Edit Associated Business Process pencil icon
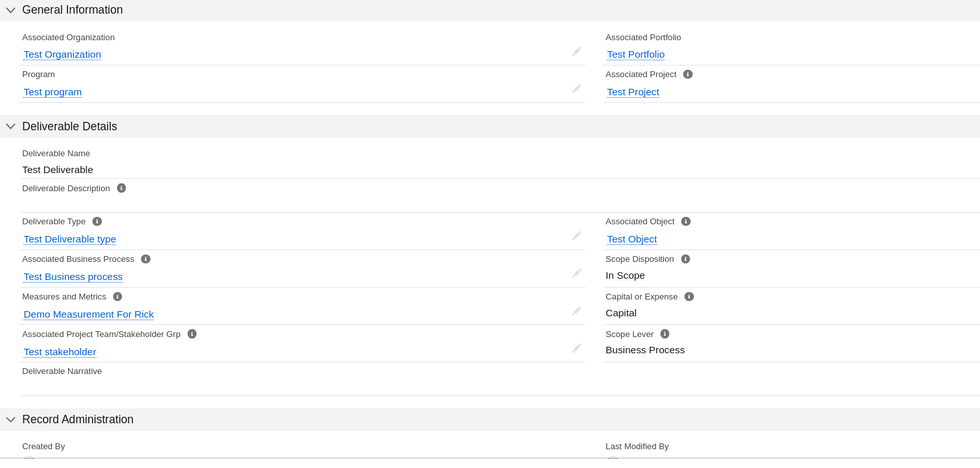Viewport: 980px width, 468px height. tap(576, 274)
